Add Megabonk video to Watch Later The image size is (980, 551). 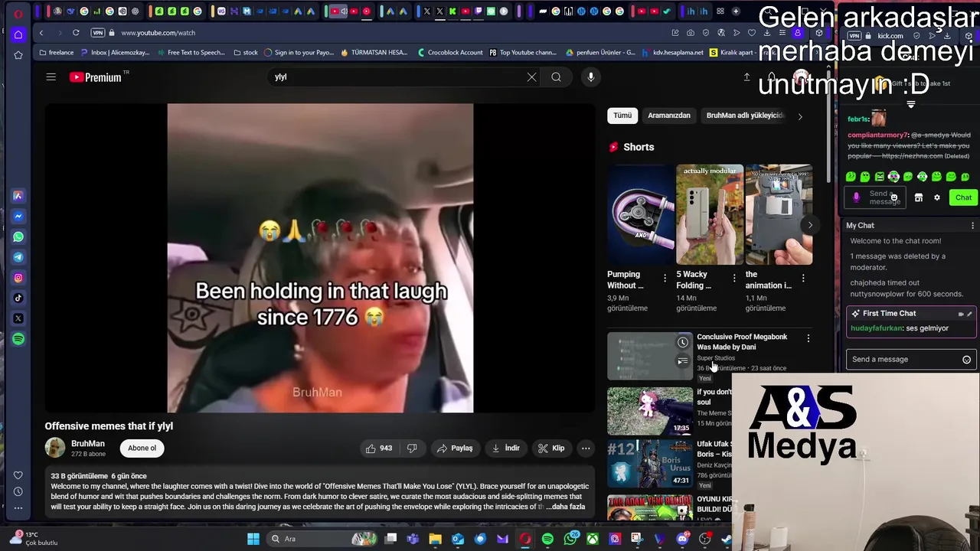click(683, 343)
